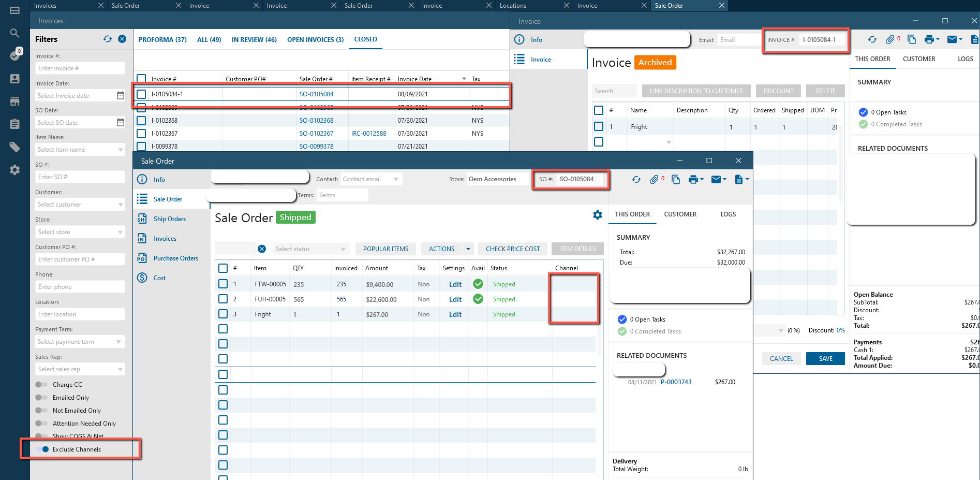Click the search icon in left sidebar

click(14, 33)
